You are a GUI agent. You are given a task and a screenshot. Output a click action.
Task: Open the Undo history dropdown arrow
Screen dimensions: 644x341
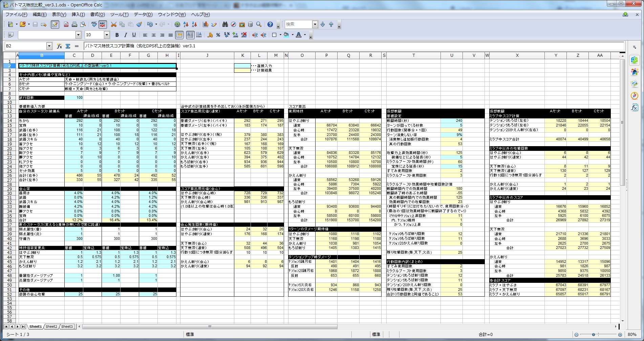tap(156, 24)
